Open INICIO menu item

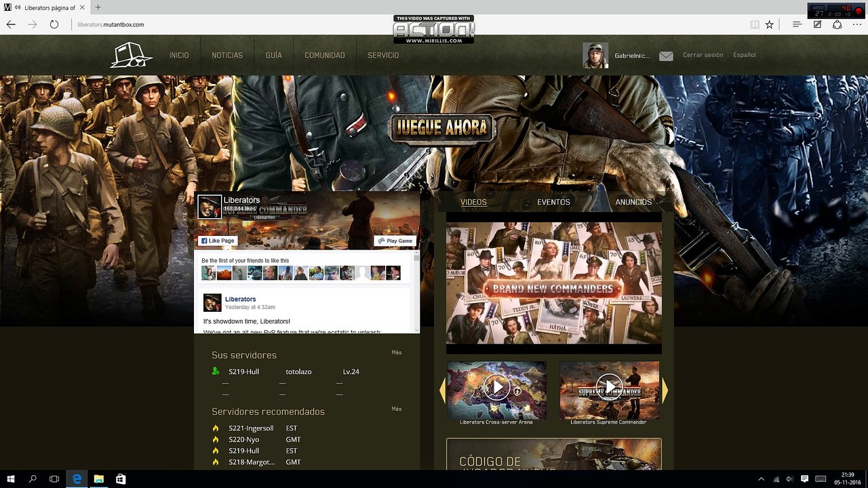(x=179, y=56)
